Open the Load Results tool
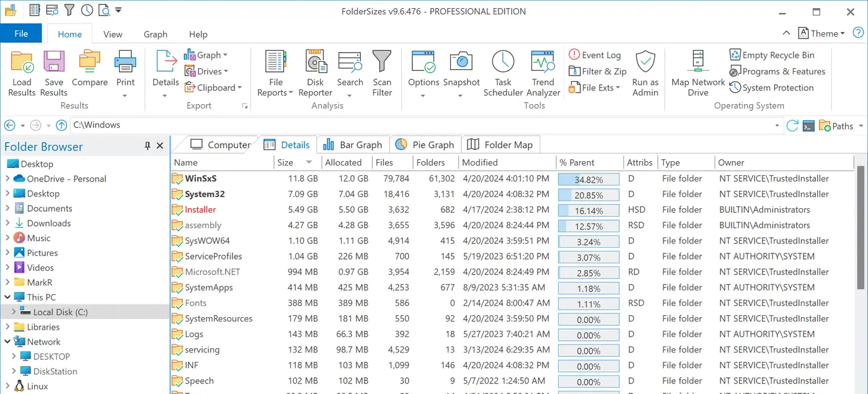This screenshot has width=868, height=394. coord(22,74)
